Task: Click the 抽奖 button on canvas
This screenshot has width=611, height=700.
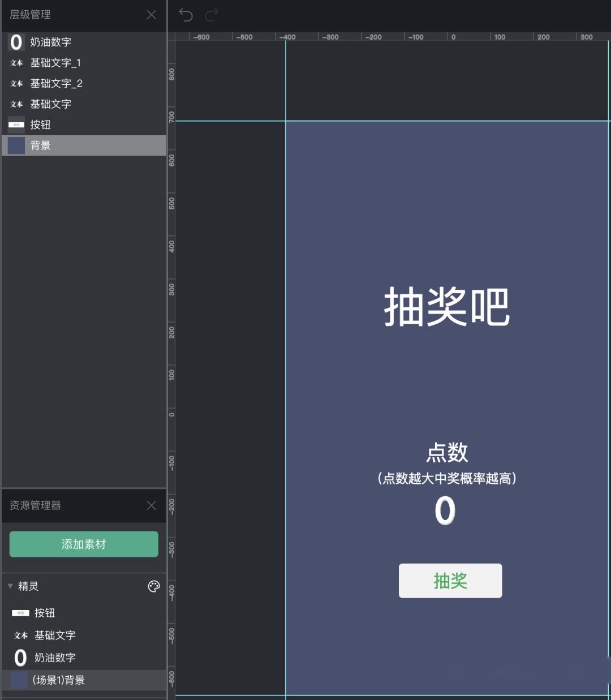Action: click(450, 581)
